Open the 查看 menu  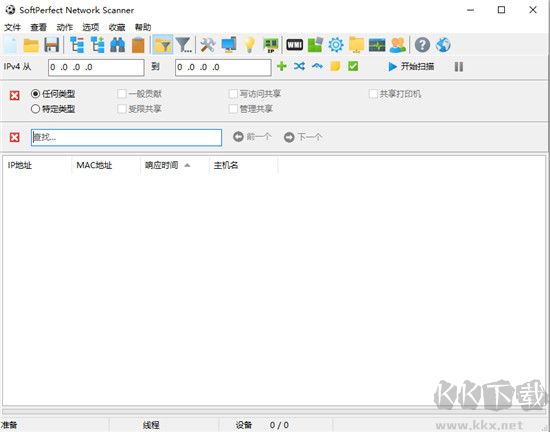(x=38, y=27)
